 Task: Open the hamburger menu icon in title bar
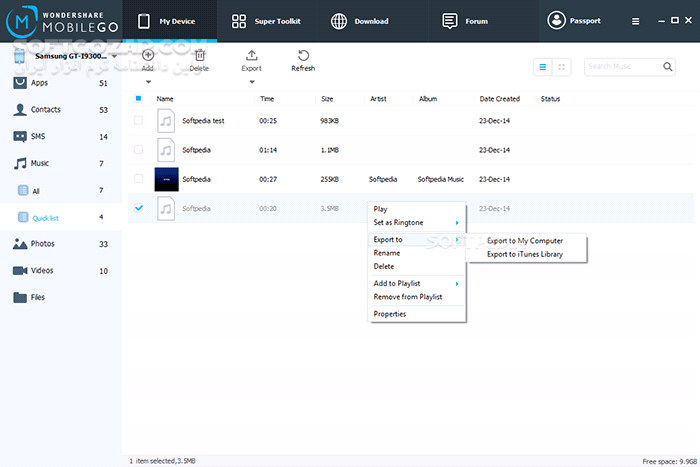[636, 21]
